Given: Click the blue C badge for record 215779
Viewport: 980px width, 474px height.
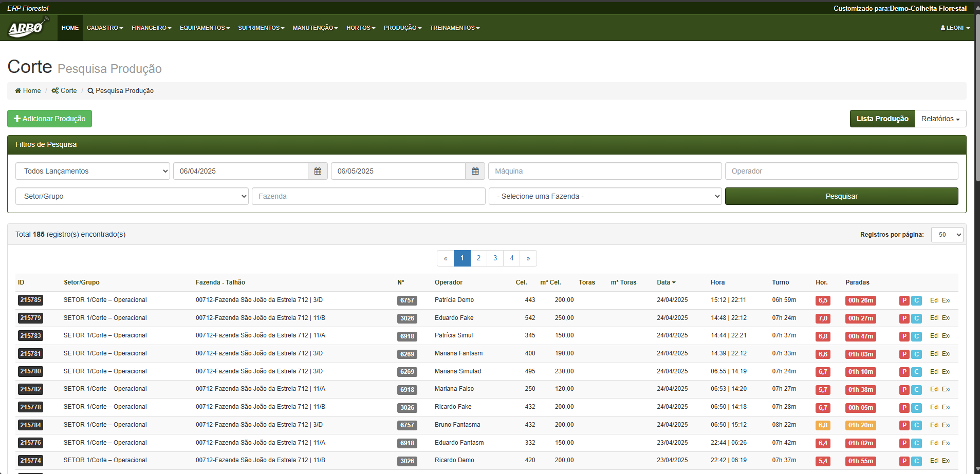Looking at the screenshot, I should click(x=916, y=318).
